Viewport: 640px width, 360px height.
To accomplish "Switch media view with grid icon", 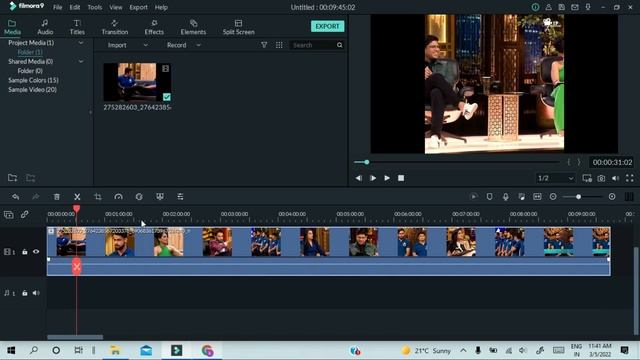I will [279, 45].
